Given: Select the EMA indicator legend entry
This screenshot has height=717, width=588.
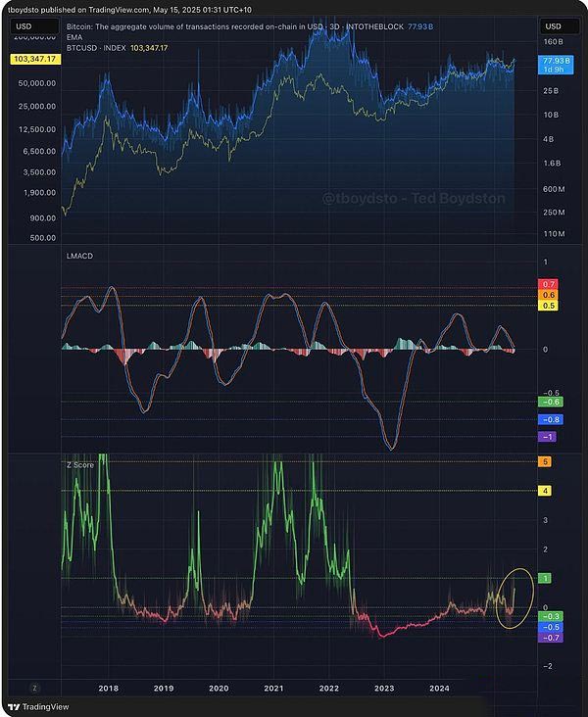Looking at the screenshot, I should click(74, 36).
